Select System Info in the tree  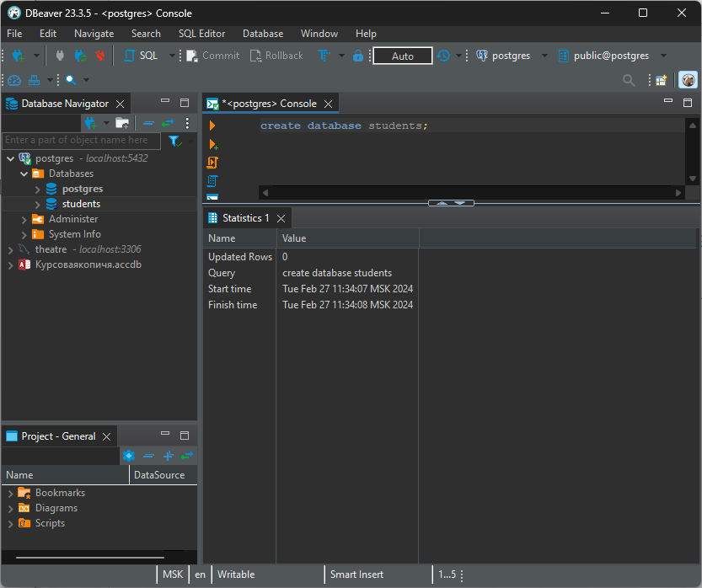pos(75,234)
